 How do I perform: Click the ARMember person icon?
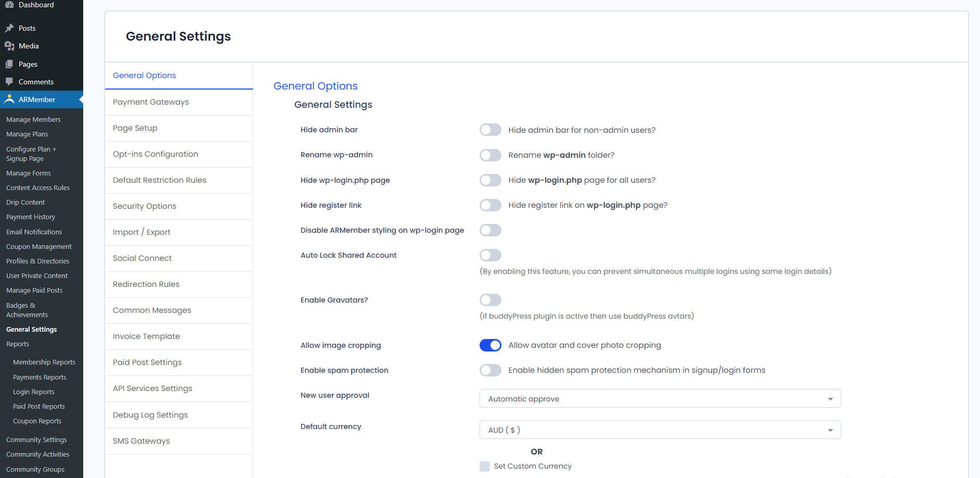[x=9, y=99]
